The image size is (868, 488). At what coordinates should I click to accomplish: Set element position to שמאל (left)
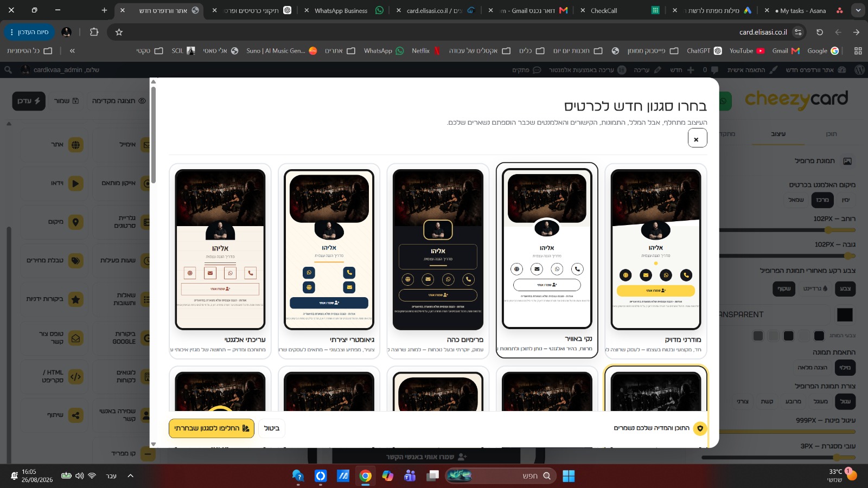click(796, 200)
